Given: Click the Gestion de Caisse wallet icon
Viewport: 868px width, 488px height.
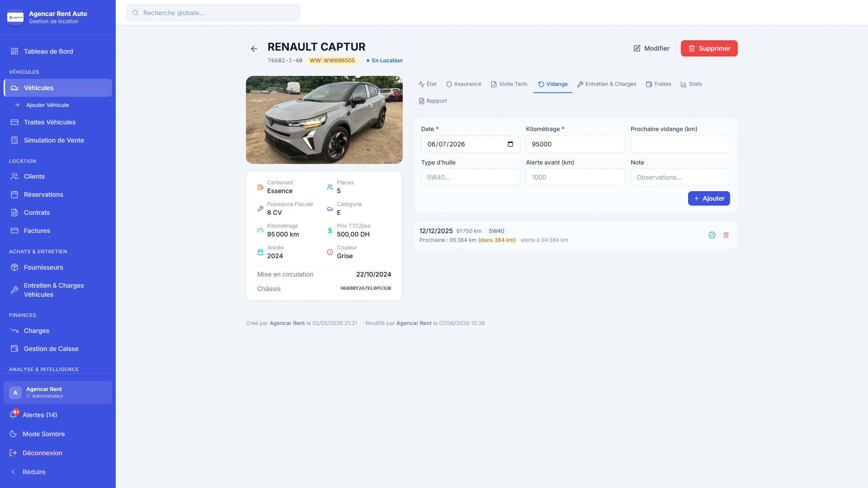Looking at the screenshot, I should pos(14,349).
